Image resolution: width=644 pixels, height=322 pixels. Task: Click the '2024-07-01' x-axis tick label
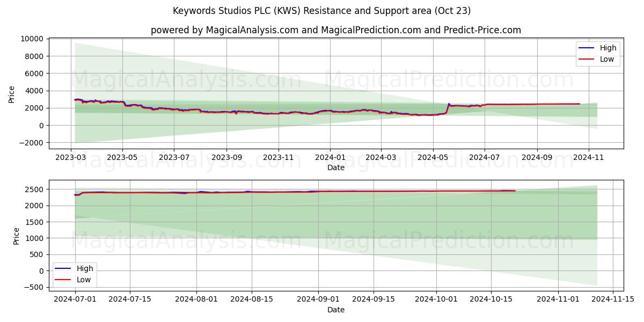(x=75, y=300)
